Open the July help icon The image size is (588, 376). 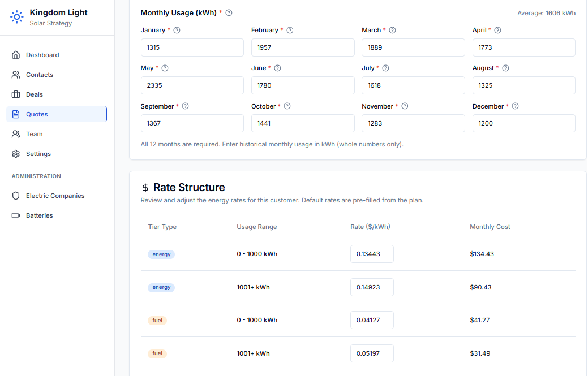click(385, 68)
